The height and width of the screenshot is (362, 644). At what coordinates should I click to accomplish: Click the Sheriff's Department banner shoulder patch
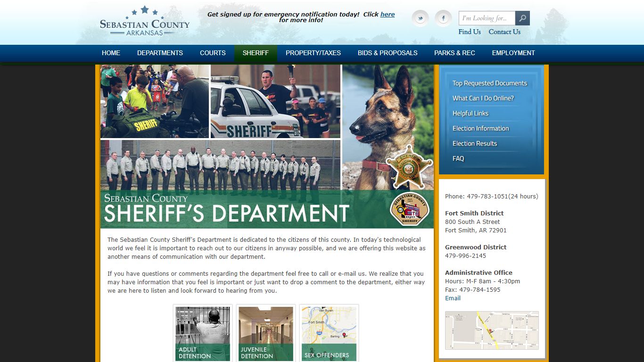pyautogui.click(x=410, y=209)
